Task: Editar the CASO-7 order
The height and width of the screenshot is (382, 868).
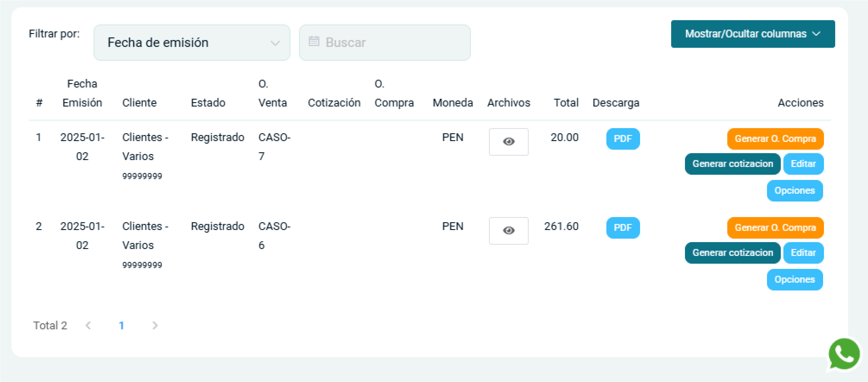Action: pos(803,164)
